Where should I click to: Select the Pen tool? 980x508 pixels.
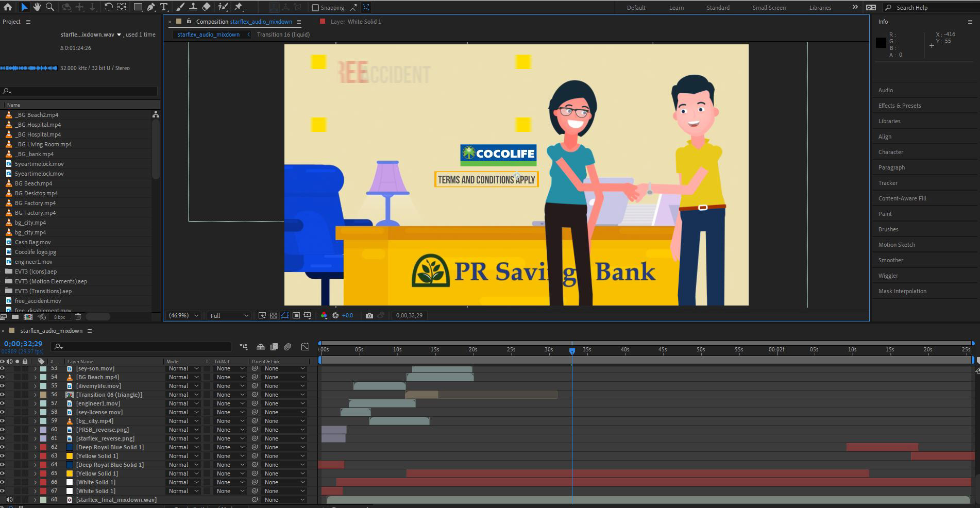pyautogui.click(x=151, y=7)
